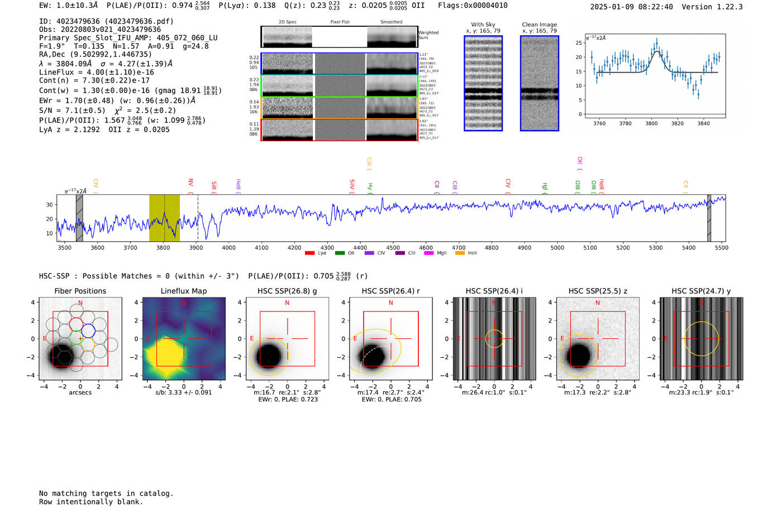
Task: Click the Obs: 20220803v021_4023479636 line
Action: 100,30
